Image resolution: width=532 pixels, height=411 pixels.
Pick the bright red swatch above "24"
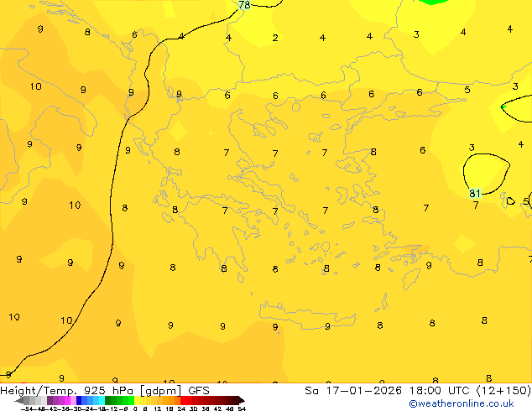coord(183,400)
